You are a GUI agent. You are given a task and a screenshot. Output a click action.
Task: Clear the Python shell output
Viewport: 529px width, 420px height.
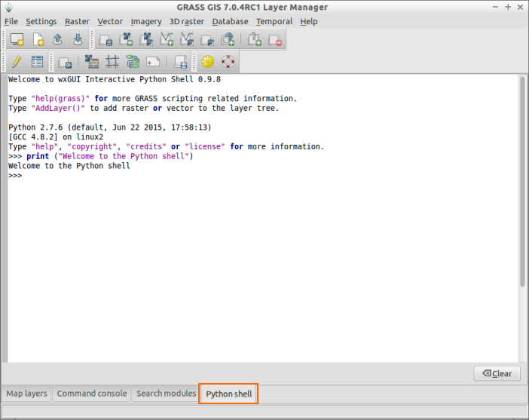click(497, 373)
